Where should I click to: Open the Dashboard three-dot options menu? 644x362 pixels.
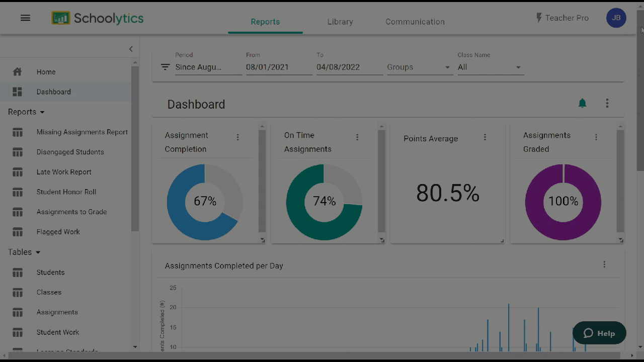click(607, 104)
